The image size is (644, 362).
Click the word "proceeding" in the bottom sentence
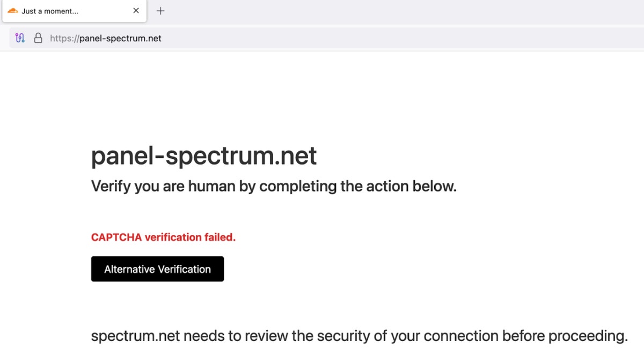tap(588, 336)
